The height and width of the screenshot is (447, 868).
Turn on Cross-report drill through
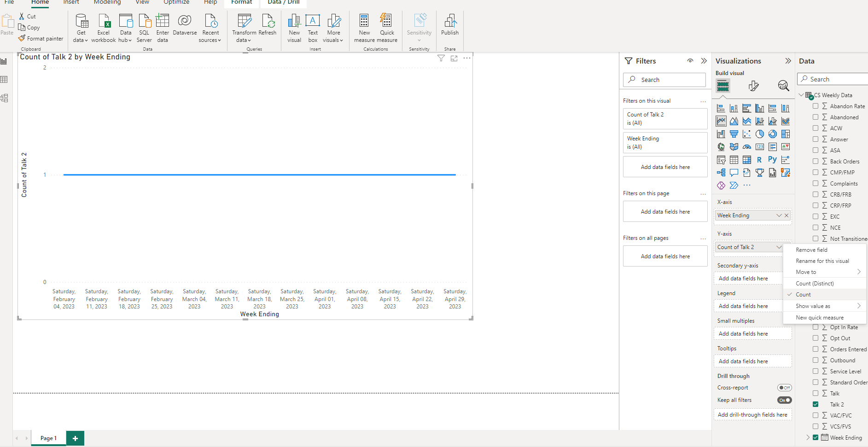click(x=785, y=388)
